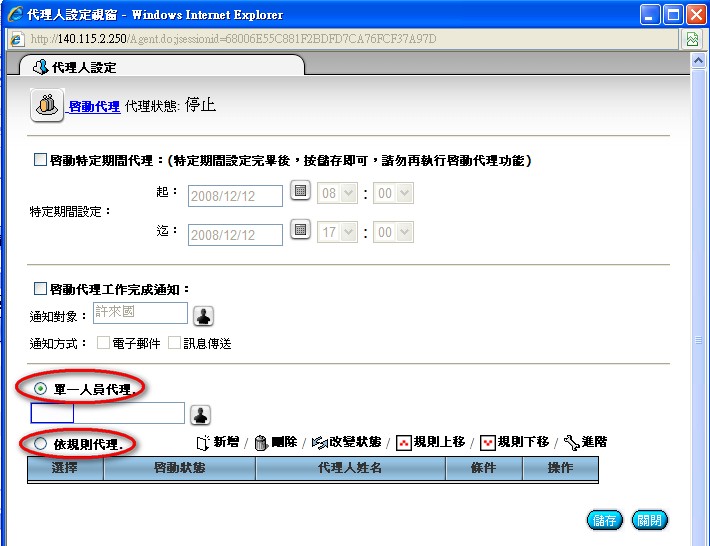Expand the start minute dropdown showing 00
The width and height of the screenshot is (710, 546).
393,194
